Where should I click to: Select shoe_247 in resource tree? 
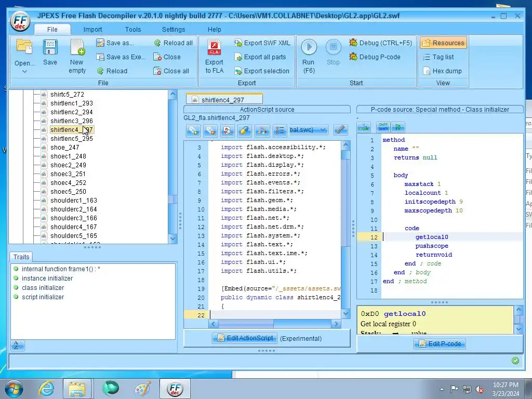coord(64,147)
